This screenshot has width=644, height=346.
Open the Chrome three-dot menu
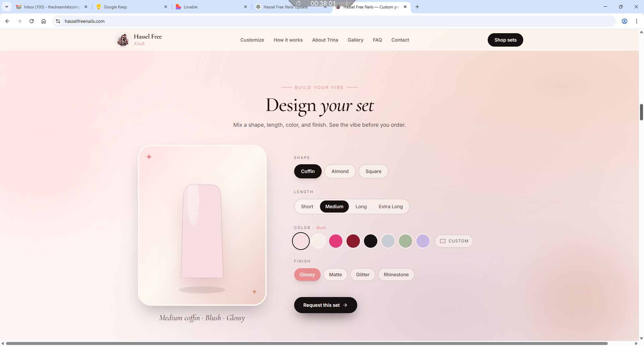pyautogui.click(x=637, y=21)
